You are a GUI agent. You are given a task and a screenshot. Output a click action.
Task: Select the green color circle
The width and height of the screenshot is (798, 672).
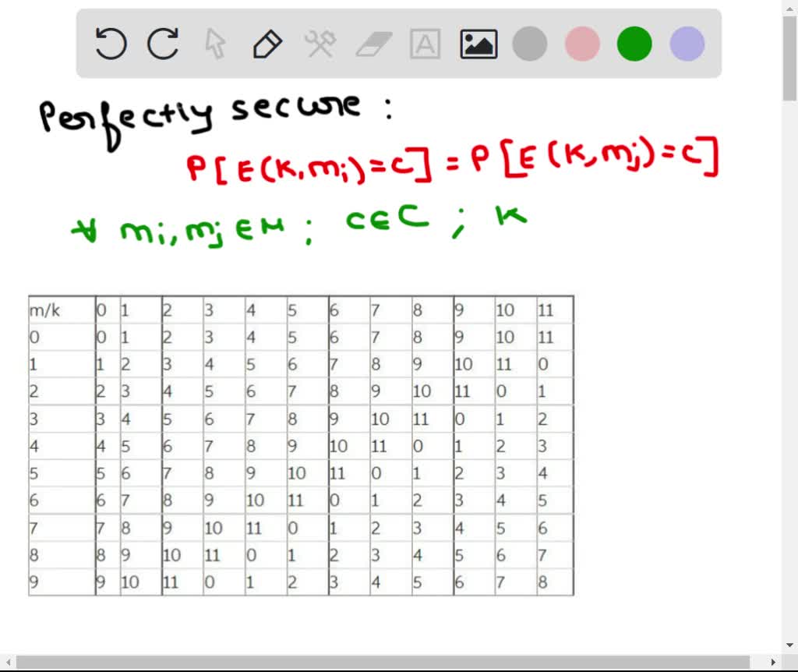pyautogui.click(x=633, y=44)
